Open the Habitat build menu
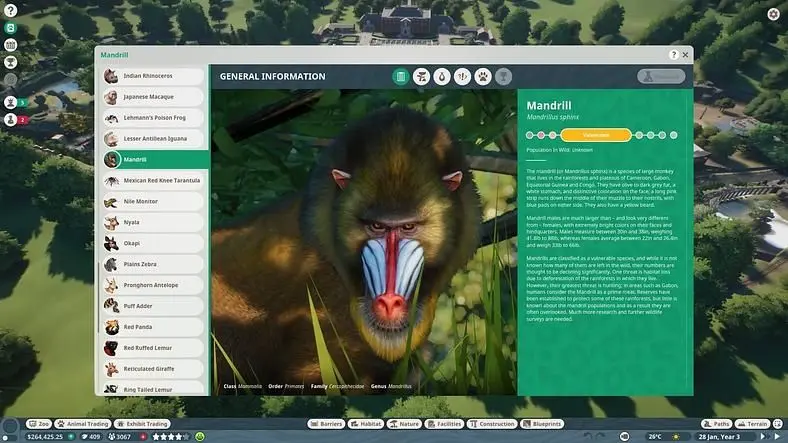 click(366, 424)
